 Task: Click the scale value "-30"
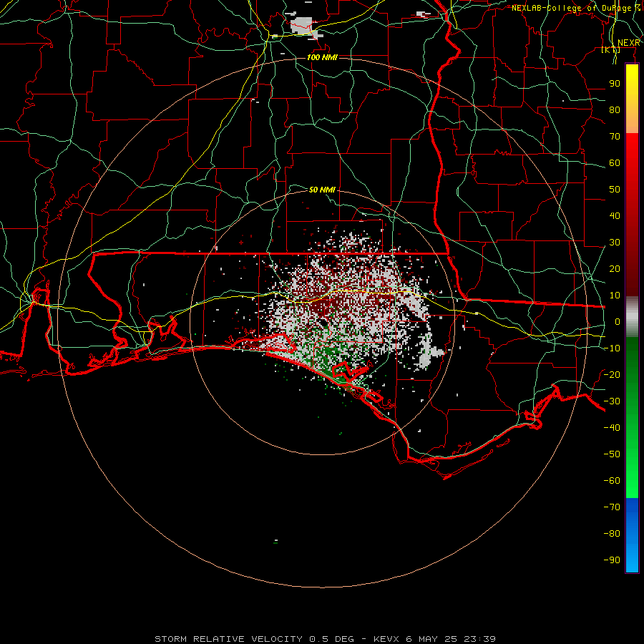pyautogui.click(x=612, y=401)
